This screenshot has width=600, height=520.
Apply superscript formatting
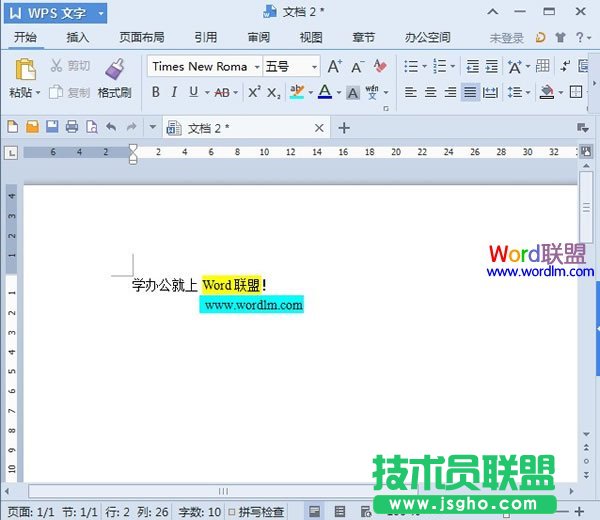[254, 92]
